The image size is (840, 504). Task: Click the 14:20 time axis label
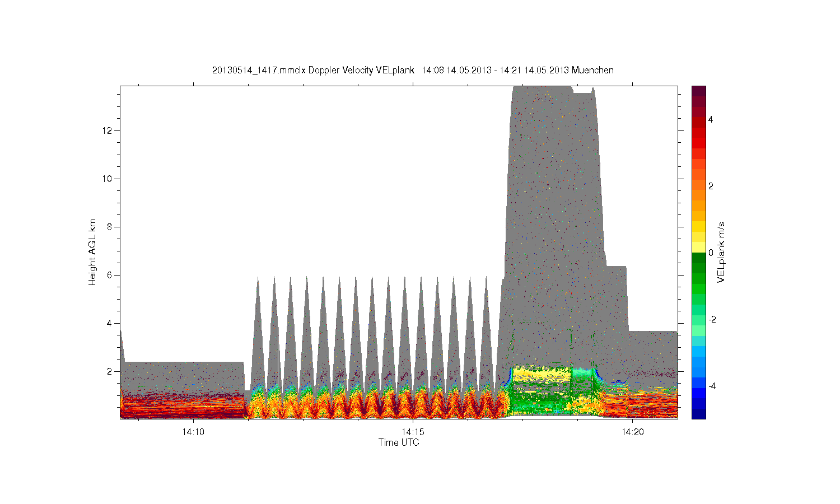tap(632, 432)
